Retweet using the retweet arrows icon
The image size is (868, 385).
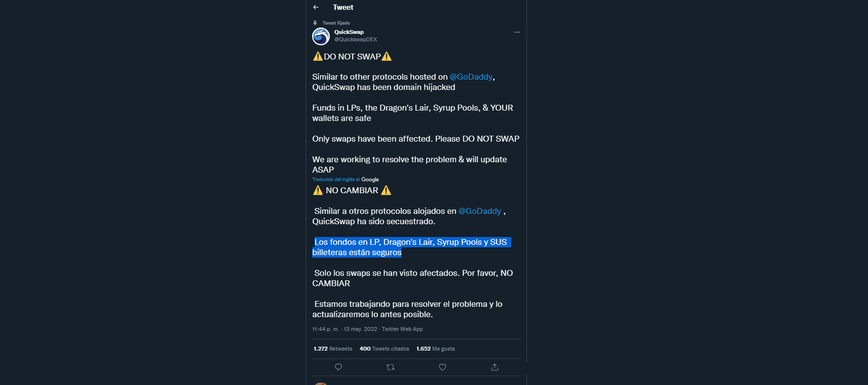click(x=391, y=367)
